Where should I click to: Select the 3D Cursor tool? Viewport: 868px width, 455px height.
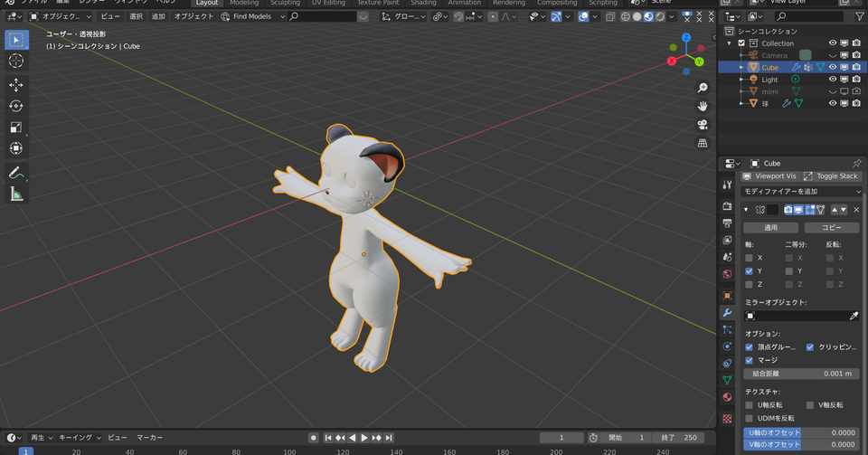pos(16,61)
